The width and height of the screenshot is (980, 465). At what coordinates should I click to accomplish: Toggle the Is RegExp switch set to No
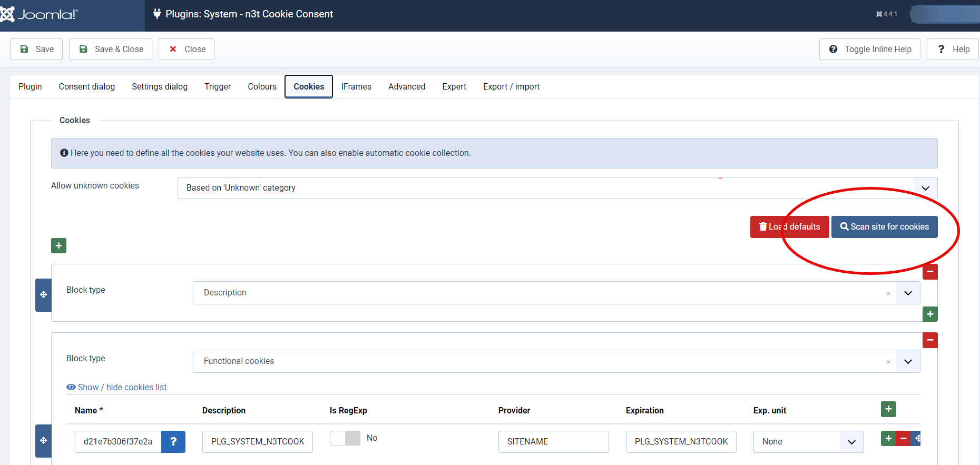345,438
